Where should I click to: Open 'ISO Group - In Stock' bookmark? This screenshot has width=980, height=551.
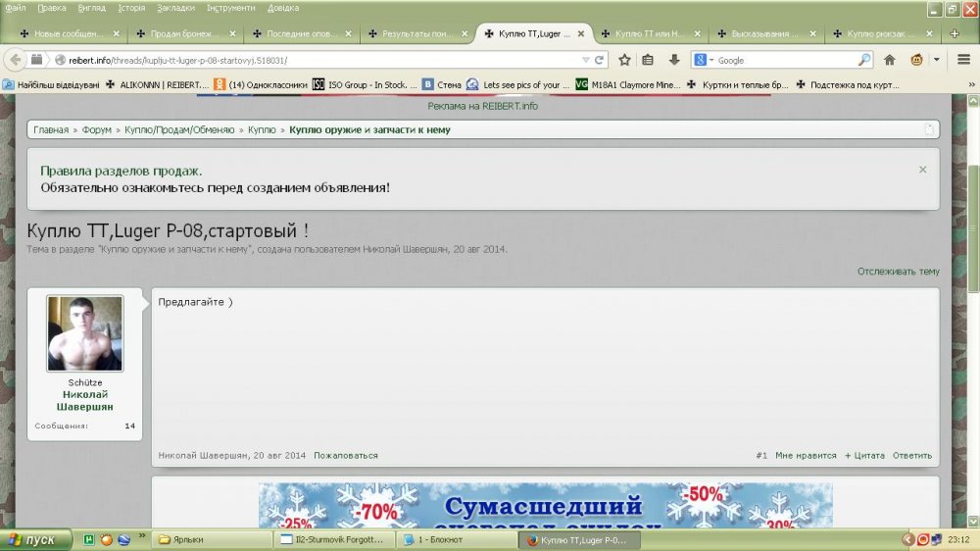click(x=365, y=84)
